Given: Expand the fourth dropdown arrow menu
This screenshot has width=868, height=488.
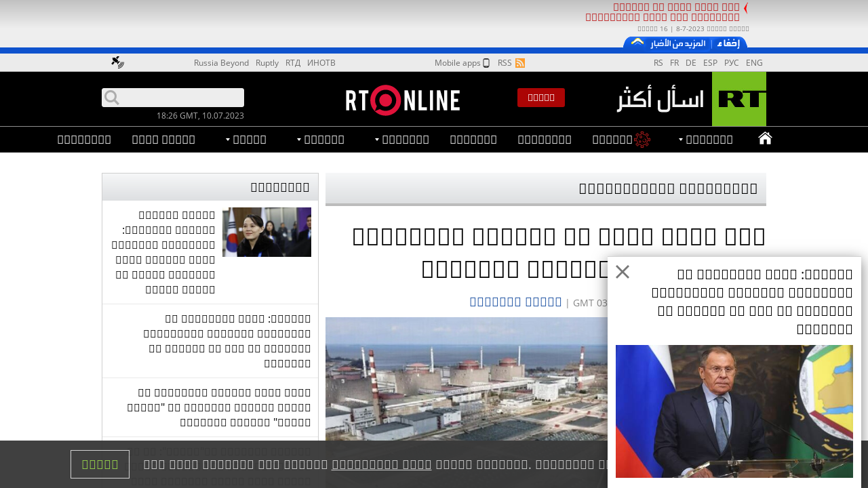Looking at the screenshot, I should tap(320, 140).
